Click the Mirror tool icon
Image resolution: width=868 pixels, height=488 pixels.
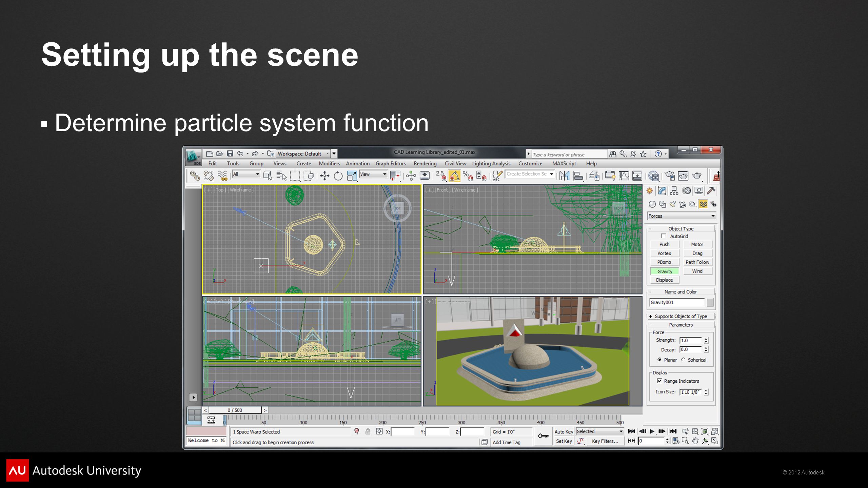[x=565, y=176]
